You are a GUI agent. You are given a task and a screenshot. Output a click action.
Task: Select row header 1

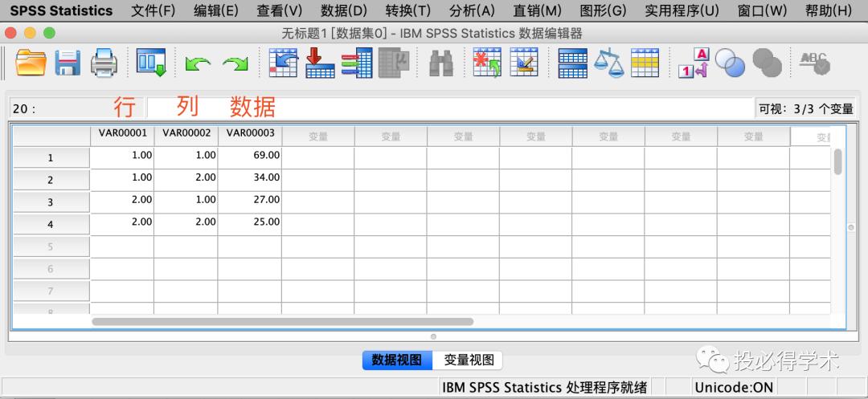(x=51, y=158)
